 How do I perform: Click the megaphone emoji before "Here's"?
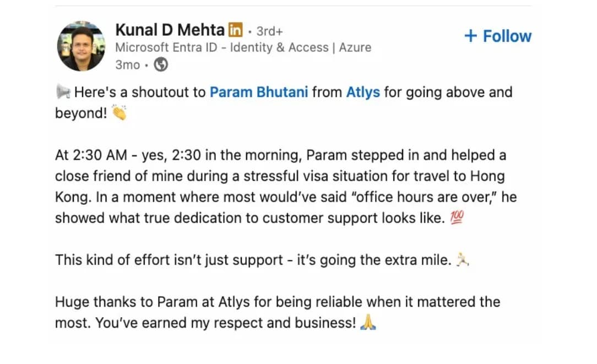(63, 92)
